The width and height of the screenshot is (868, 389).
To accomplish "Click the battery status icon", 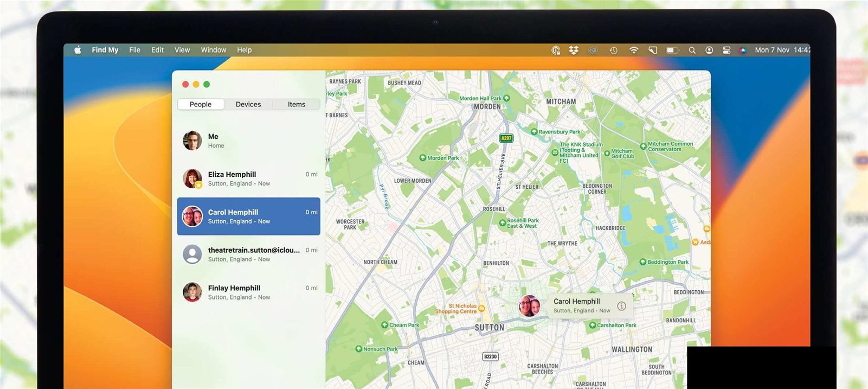I will tap(672, 50).
